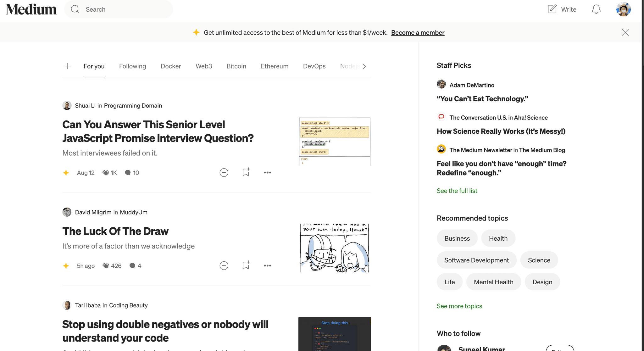The width and height of the screenshot is (644, 351).
Task: Open Programming Domain publication
Action: point(133,106)
